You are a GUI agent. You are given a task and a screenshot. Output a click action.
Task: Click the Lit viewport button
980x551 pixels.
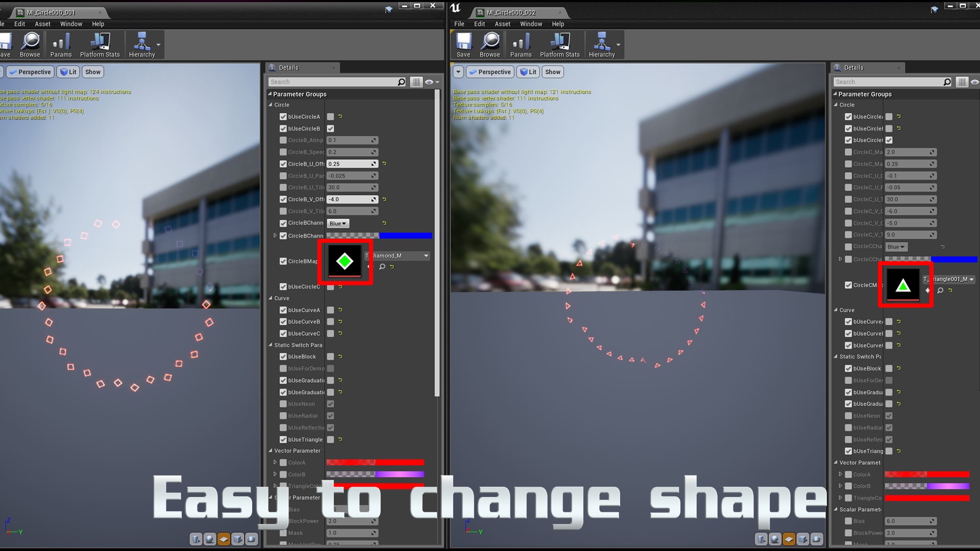tap(68, 72)
